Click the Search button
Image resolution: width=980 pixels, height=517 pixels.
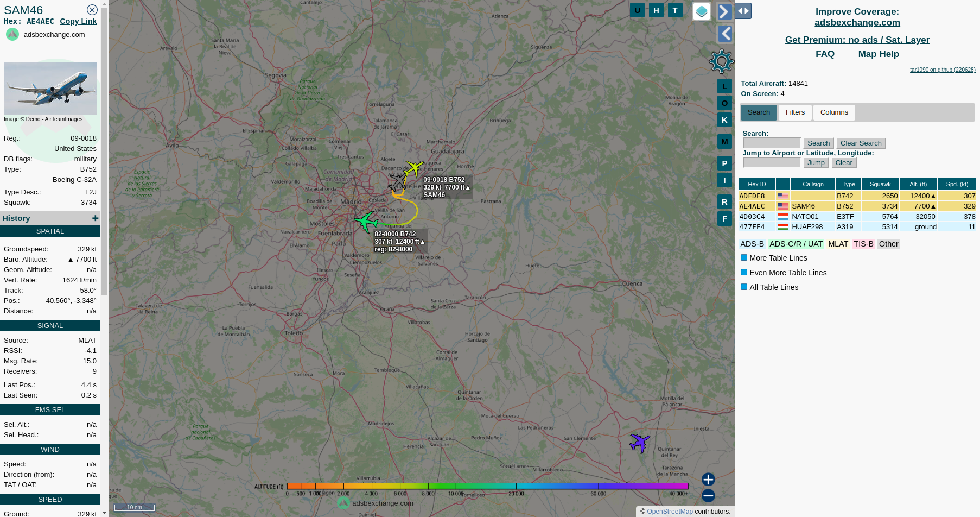point(818,143)
